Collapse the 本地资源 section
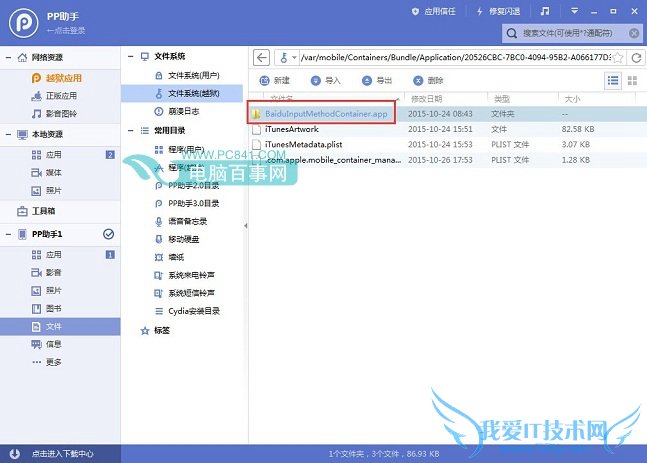Screen dimensions: 647x463 [x=8, y=134]
